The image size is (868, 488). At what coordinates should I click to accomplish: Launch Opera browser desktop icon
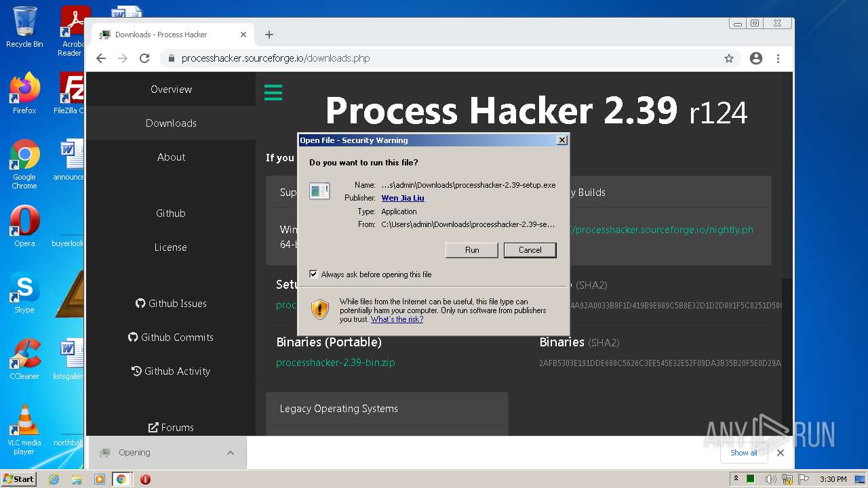tap(24, 226)
